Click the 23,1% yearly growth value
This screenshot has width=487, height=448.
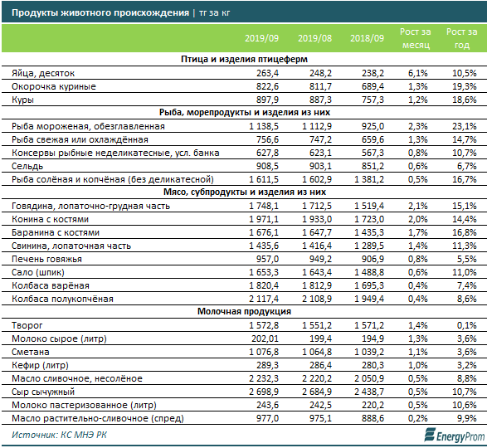pyautogui.click(x=465, y=126)
